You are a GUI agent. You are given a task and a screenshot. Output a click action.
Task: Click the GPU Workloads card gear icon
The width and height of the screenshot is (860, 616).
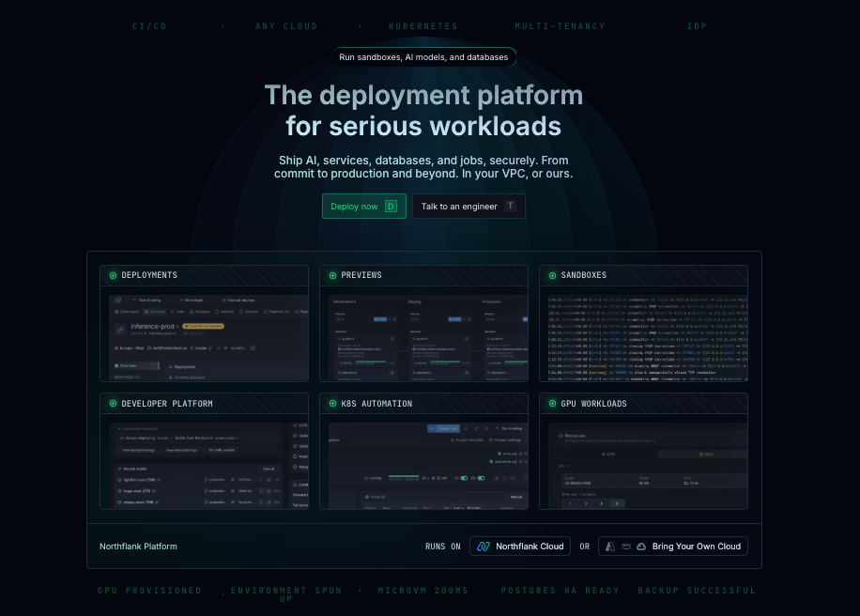[x=552, y=404]
